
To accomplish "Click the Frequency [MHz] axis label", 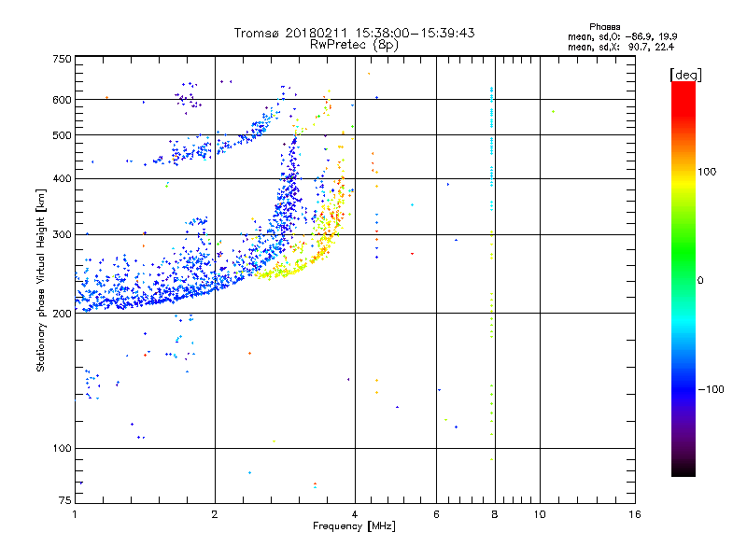I will (354, 526).
